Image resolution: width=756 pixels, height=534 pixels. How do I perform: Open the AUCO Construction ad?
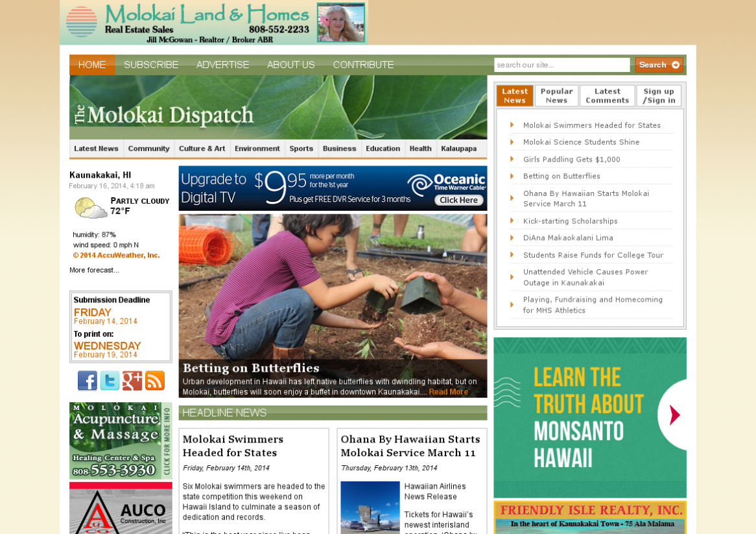[x=121, y=508]
